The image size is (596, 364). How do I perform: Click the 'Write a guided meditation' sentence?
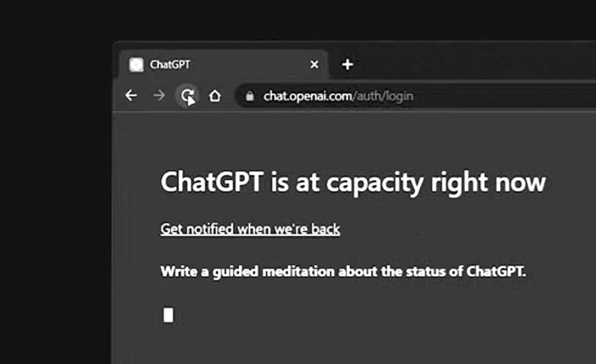coord(343,271)
